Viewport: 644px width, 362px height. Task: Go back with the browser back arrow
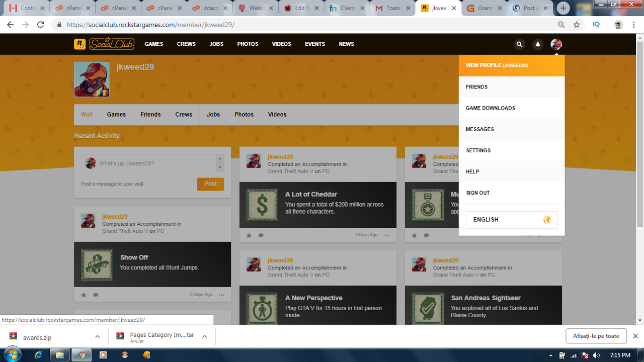(x=11, y=25)
